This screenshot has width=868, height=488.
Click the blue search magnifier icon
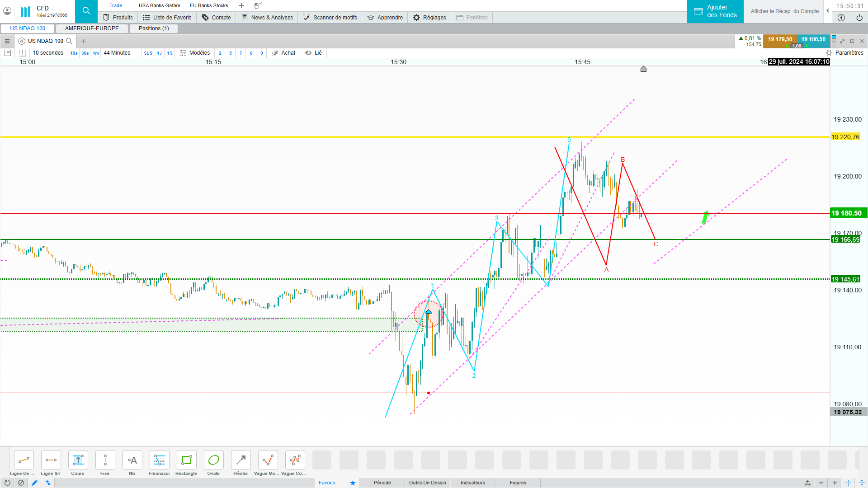[x=86, y=11]
